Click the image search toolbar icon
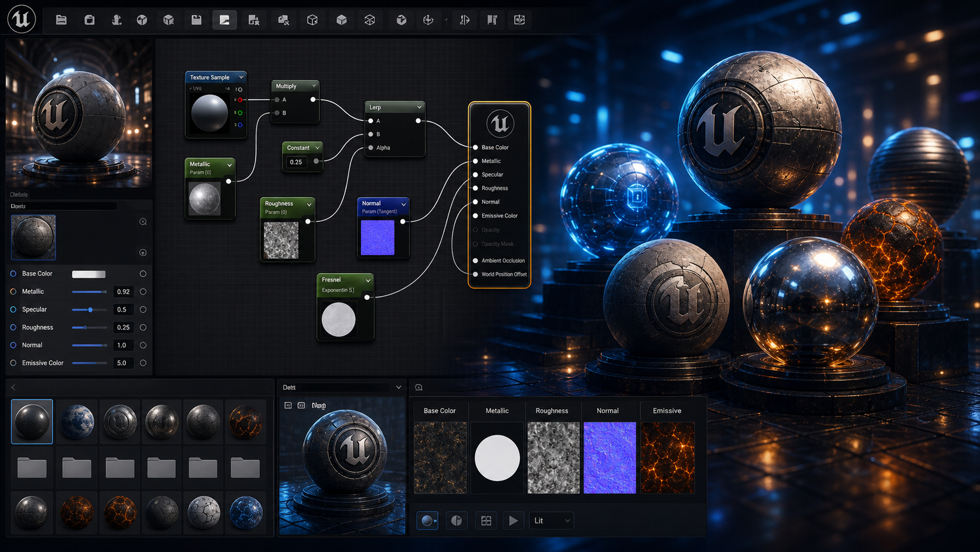 coord(283,20)
